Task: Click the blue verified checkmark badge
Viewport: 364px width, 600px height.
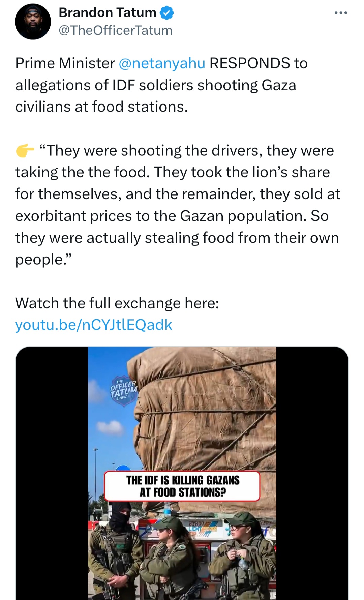Action: 166,13
